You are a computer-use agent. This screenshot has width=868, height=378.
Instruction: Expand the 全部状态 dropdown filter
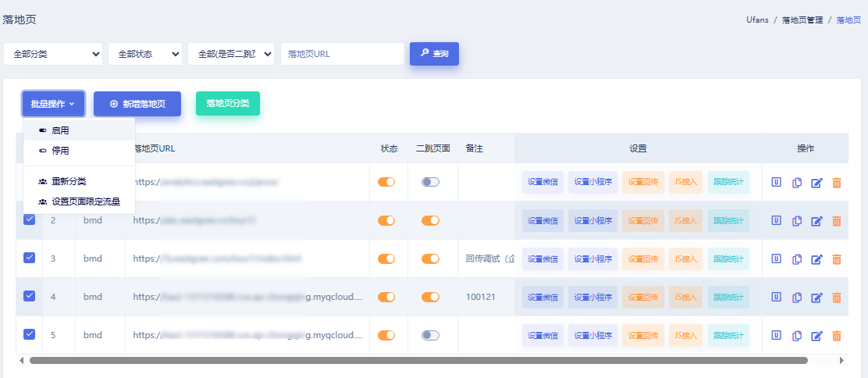(145, 54)
